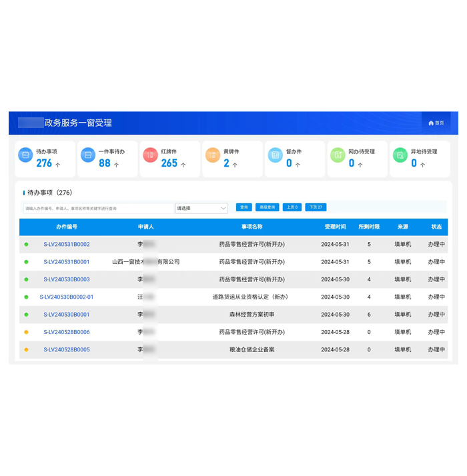Click the 受理时间 column header
Image resolution: width=467 pixels, height=476 pixels.
coord(335,227)
